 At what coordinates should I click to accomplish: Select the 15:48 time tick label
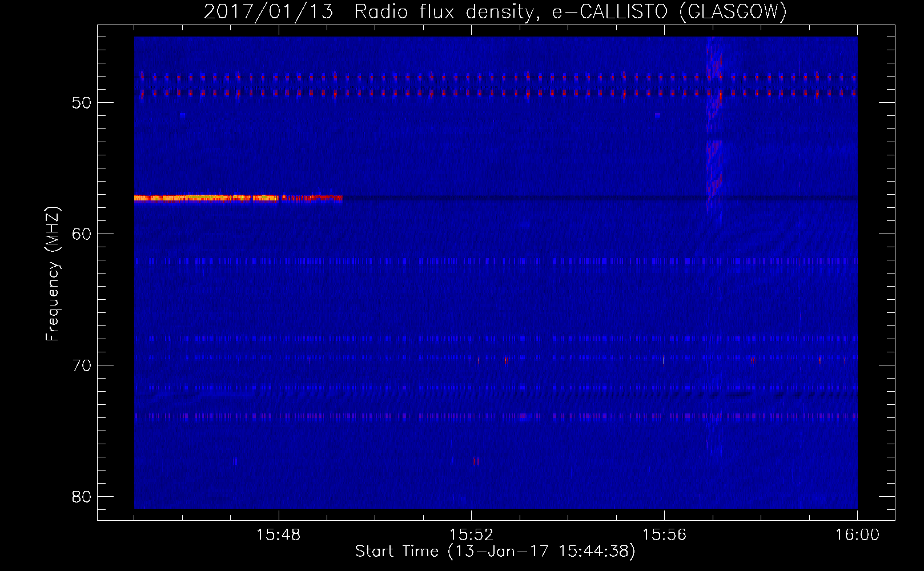[279, 535]
